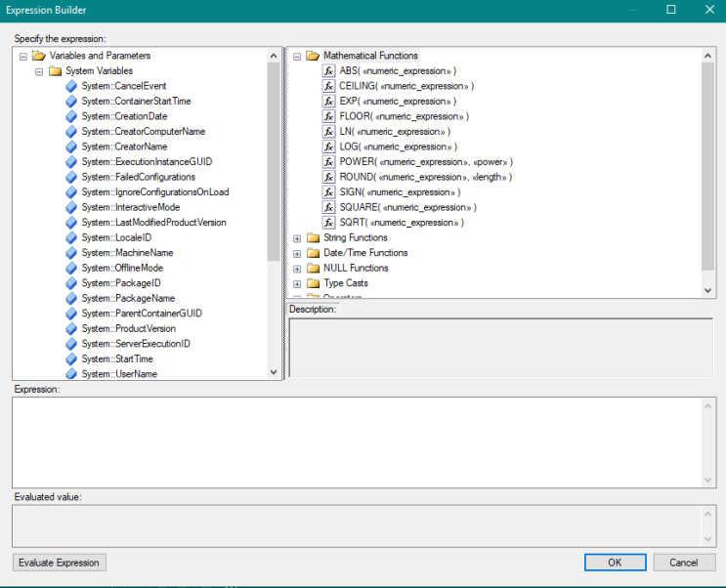
Task: Select the String Functions folder label
Action: [355, 237]
